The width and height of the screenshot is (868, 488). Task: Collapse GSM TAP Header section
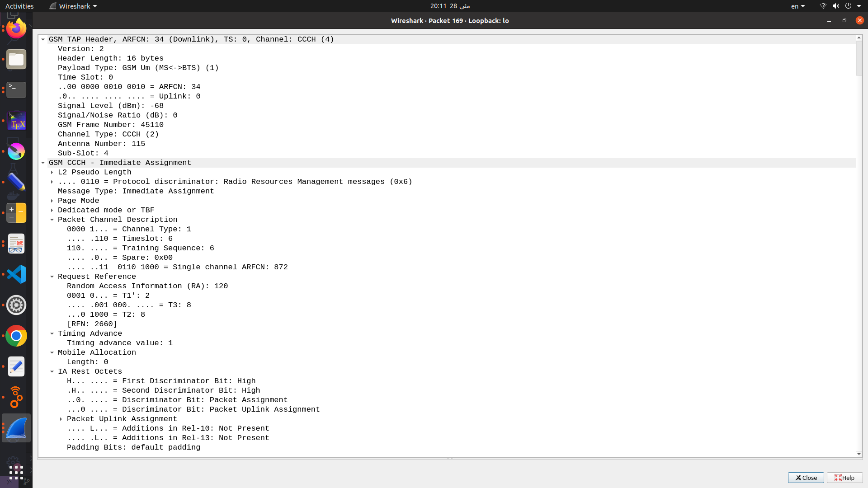(43, 39)
